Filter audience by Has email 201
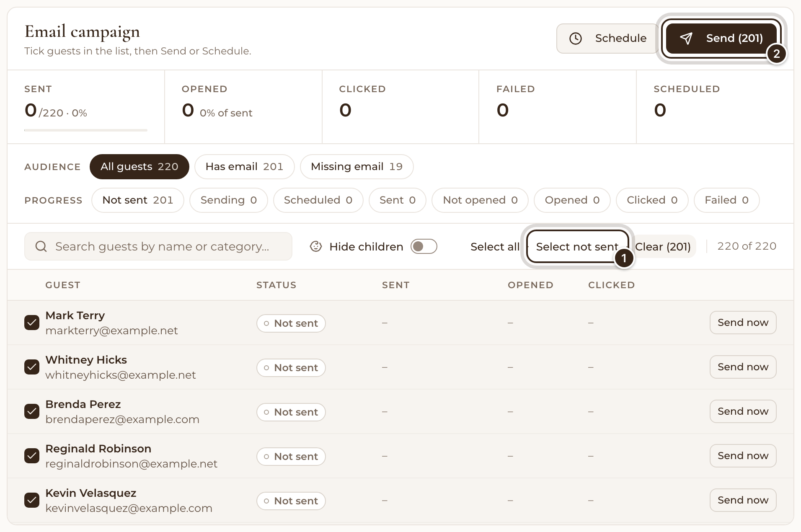 (245, 167)
